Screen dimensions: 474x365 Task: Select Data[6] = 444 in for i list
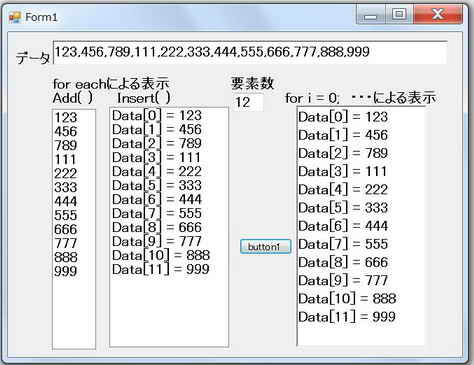tap(343, 226)
